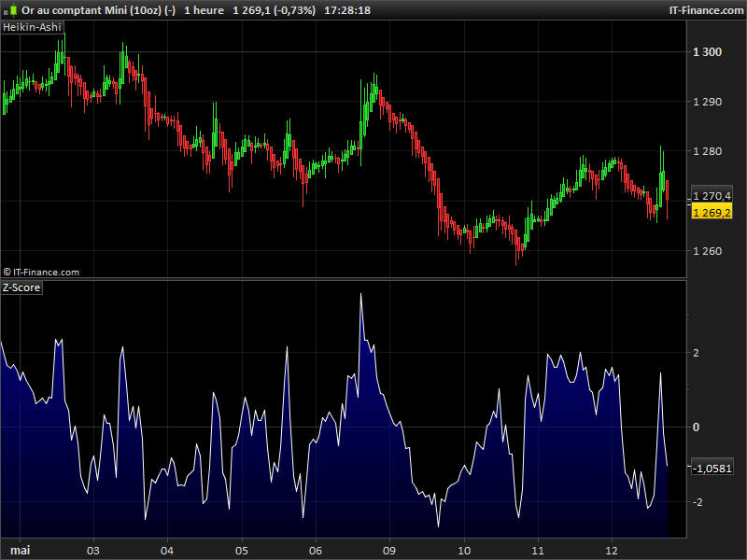Click the yellow 1 269,2 current price tag
747x560 pixels.
(x=712, y=213)
